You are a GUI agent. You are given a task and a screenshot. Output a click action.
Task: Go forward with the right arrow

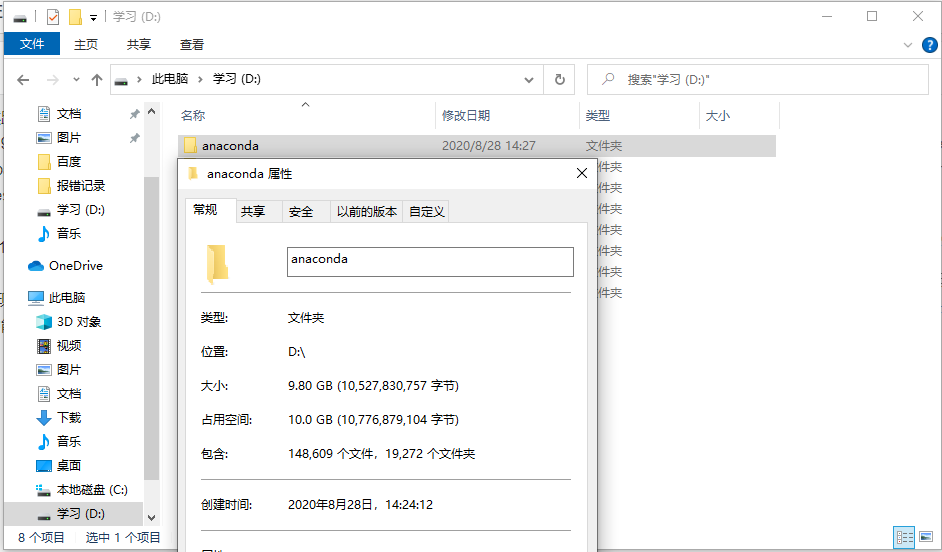pyautogui.click(x=53, y=80)
